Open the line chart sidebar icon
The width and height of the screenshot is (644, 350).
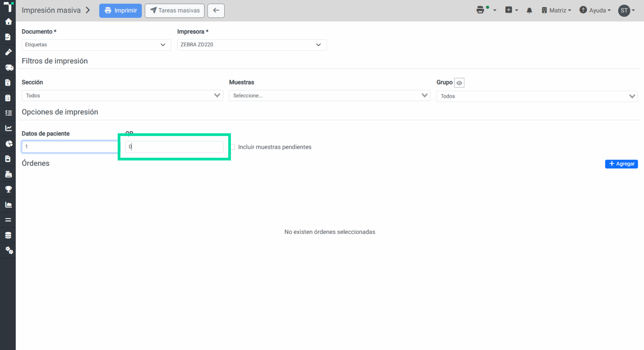pos(8,128)
